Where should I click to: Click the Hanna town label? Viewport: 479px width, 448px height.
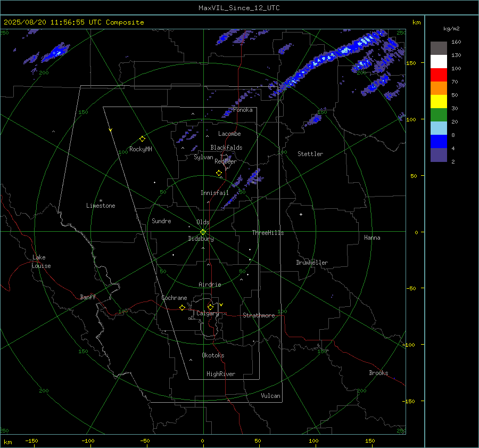pos(372,238)
